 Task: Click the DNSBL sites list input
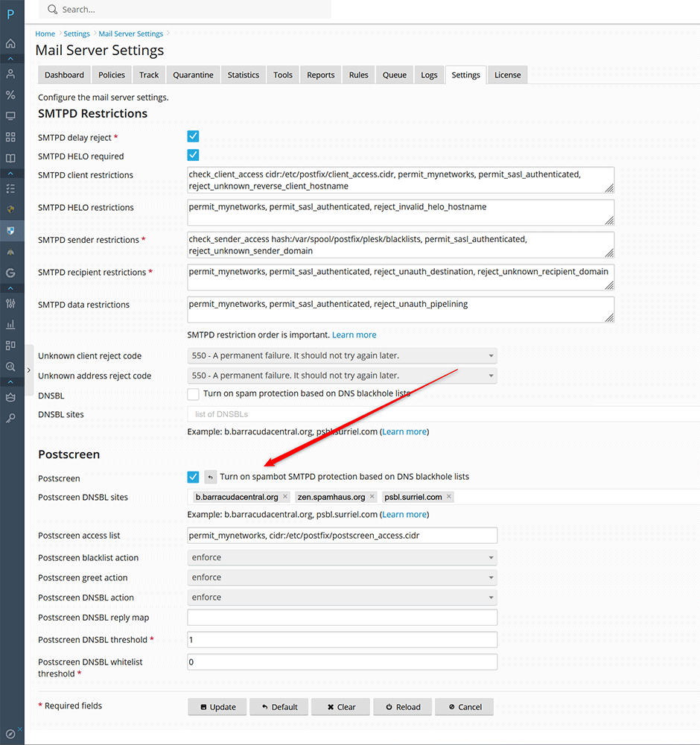(x=444, y=414)
